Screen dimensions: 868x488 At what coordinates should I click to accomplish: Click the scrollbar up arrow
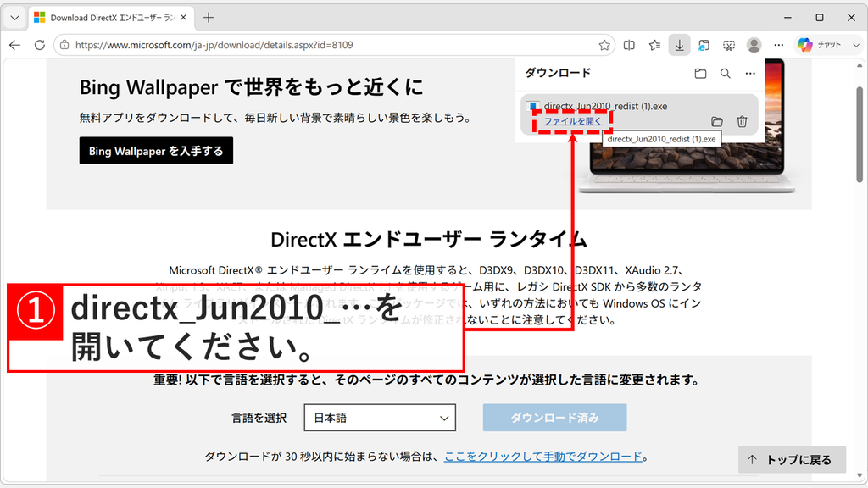[860, 66]
